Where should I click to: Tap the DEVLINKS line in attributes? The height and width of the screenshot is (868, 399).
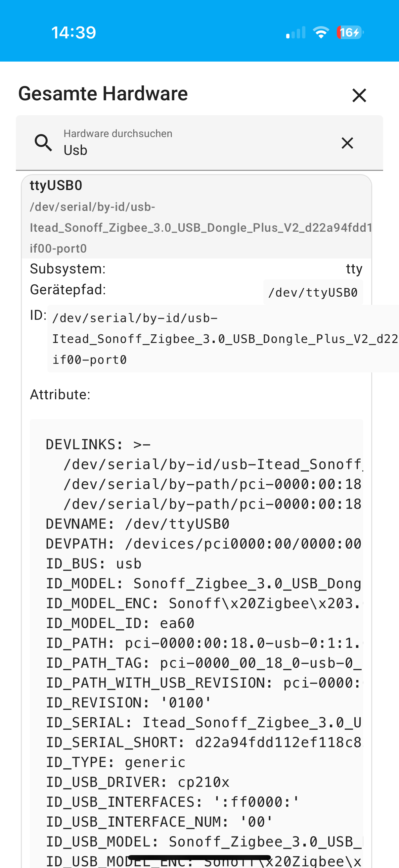click(x=98, y=445)
